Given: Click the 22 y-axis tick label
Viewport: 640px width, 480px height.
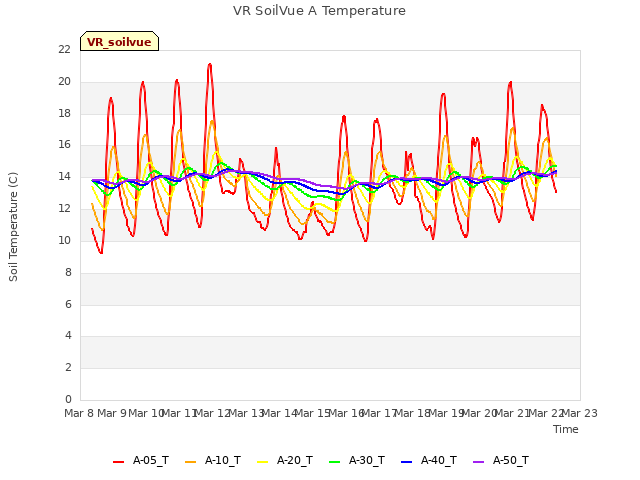Looking at the screenshot, I should tap(64, 49).
